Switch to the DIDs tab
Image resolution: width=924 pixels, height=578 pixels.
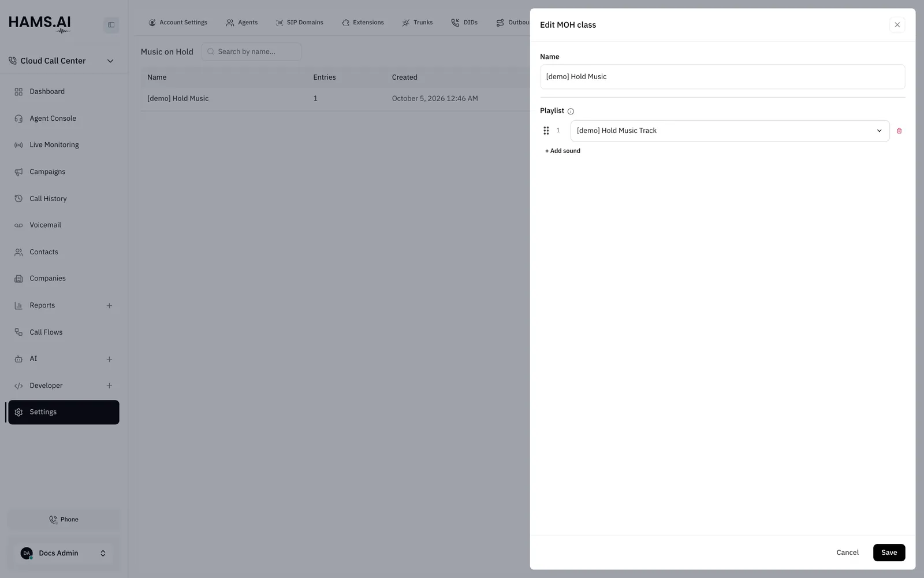pos(464,23)
